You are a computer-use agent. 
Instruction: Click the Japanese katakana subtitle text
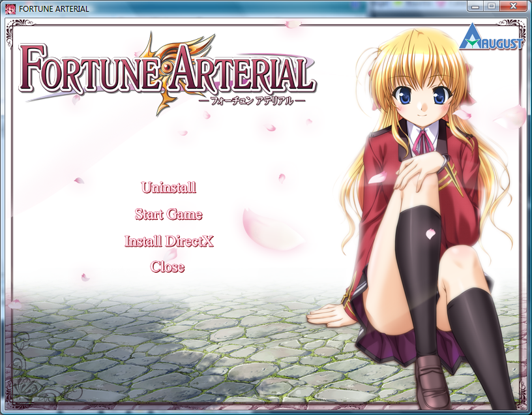tap(251, 101)
